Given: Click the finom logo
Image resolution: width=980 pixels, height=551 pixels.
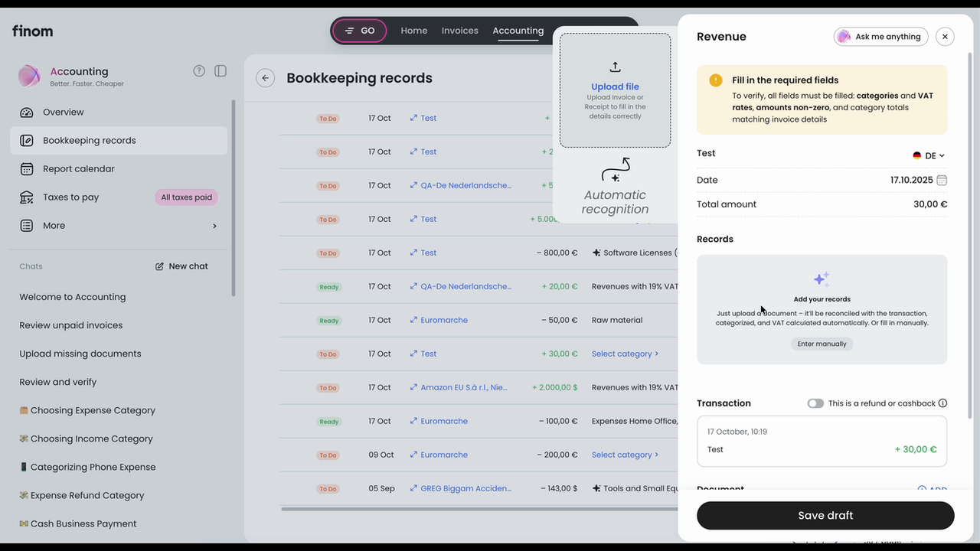Looking at the screenshot, I should pyautogui.click(x=32, y=31).
